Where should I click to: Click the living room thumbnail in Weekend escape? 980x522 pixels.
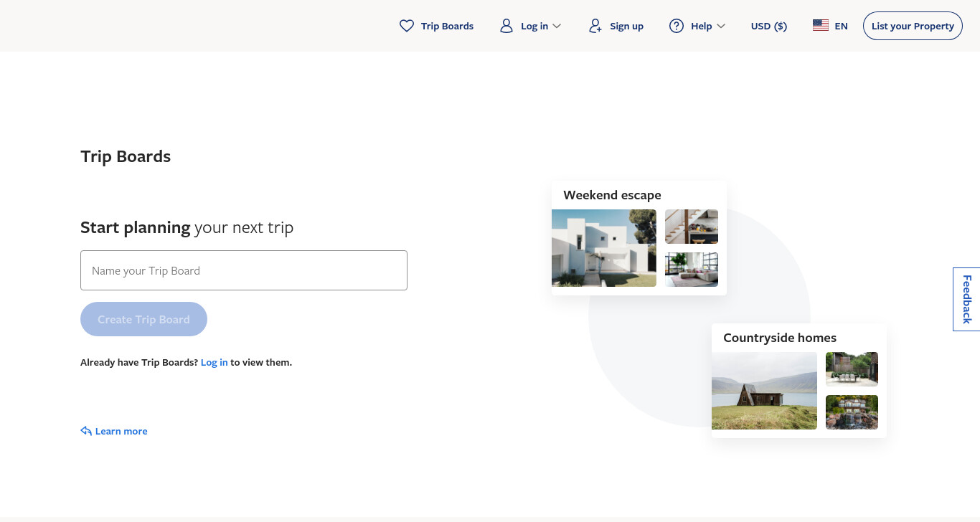click(x=692, y=270)
